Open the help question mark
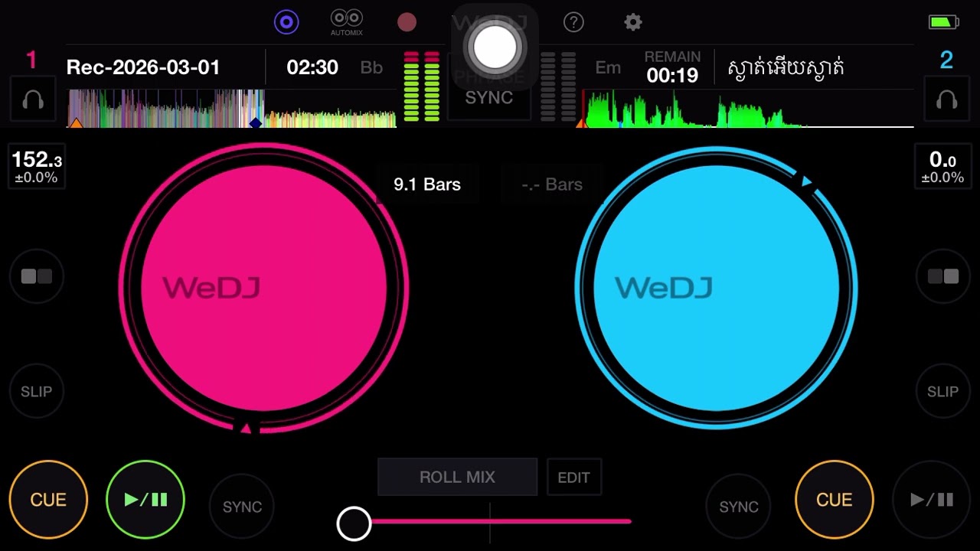The width and height of the screenshot is (980, 551). click(x=573, y=22)
